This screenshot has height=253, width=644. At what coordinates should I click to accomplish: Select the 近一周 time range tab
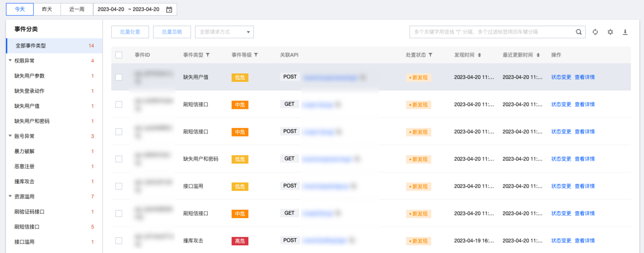(x=77, y=9)
